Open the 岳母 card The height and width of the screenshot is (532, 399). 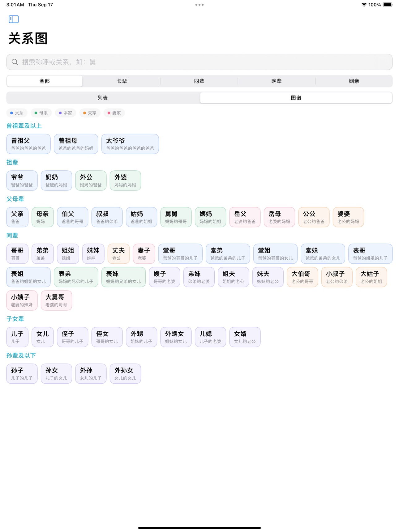[x=279, y=217]
